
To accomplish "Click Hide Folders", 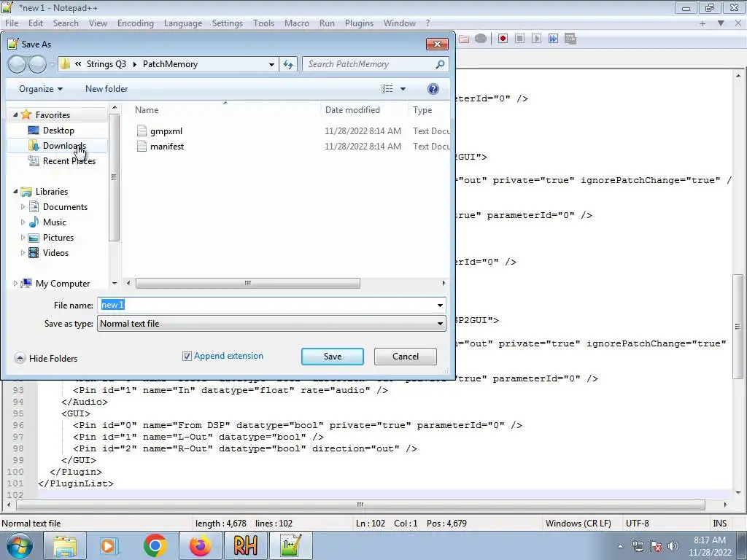I will click(46, 359).
